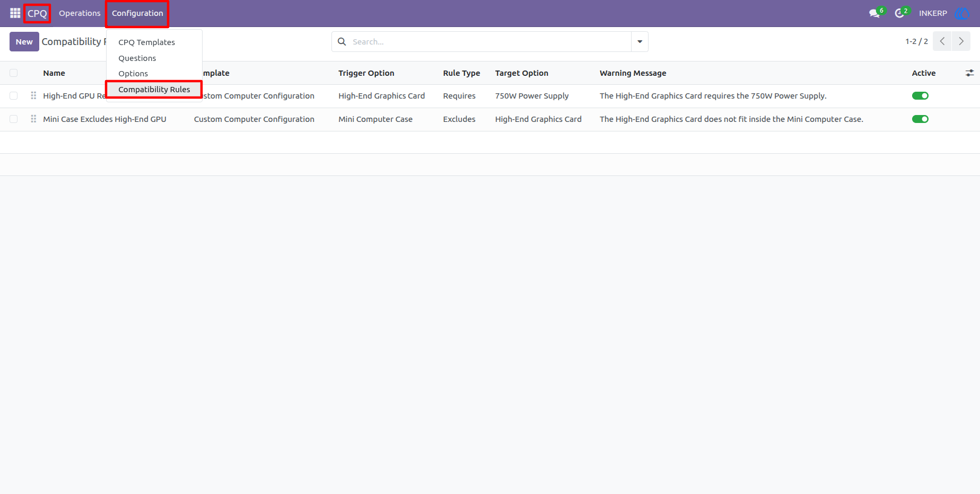Sort by Trigger Option column header
Image resolution: width=980 pixels, height=494 pixels.
click(366, 73)
